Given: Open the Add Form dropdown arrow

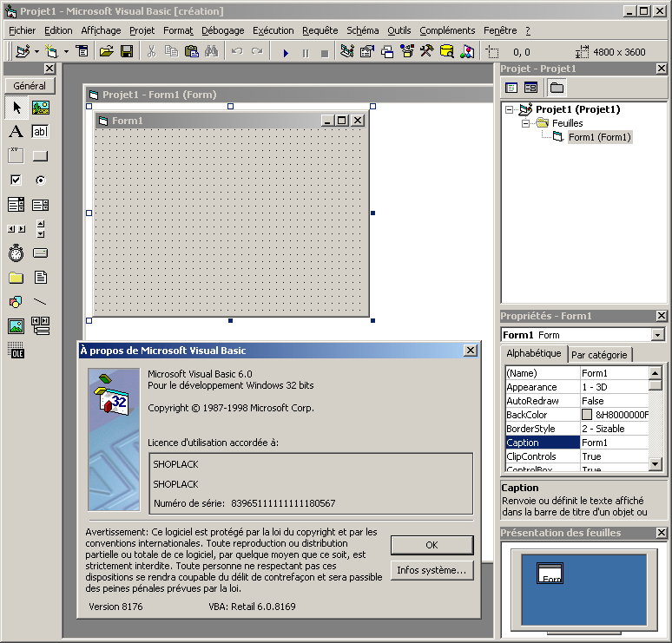Looking at the screenshot, I should pyautogui.click(x=66, y=52).
